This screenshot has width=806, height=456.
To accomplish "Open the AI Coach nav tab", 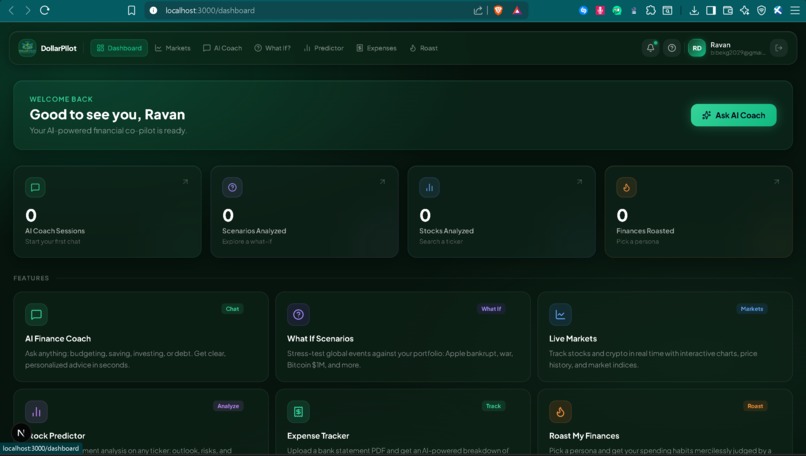I will 223,48.
